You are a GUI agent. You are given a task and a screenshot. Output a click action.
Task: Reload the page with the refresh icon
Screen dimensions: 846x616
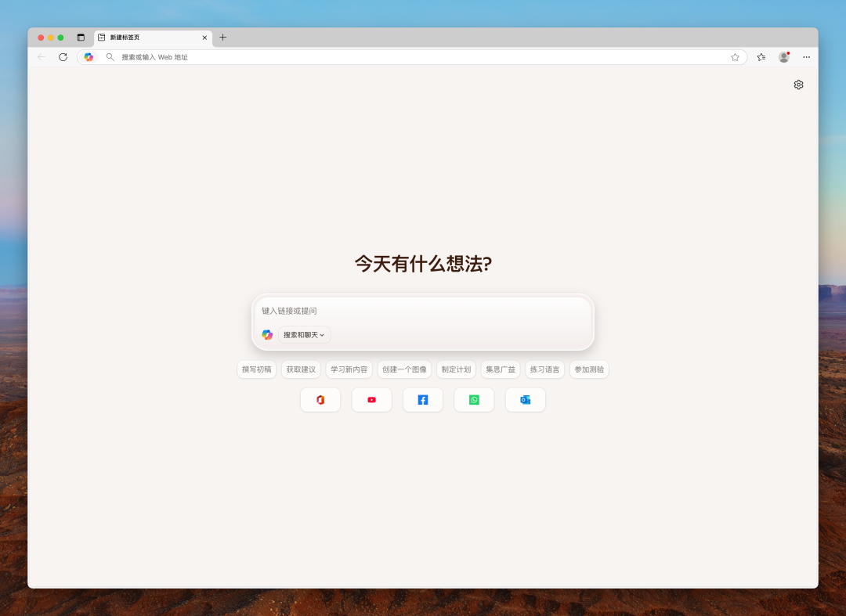(63, 56)
